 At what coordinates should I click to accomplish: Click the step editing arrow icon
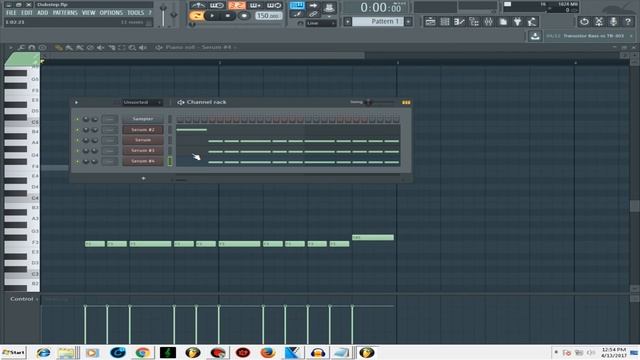[313, 5]
